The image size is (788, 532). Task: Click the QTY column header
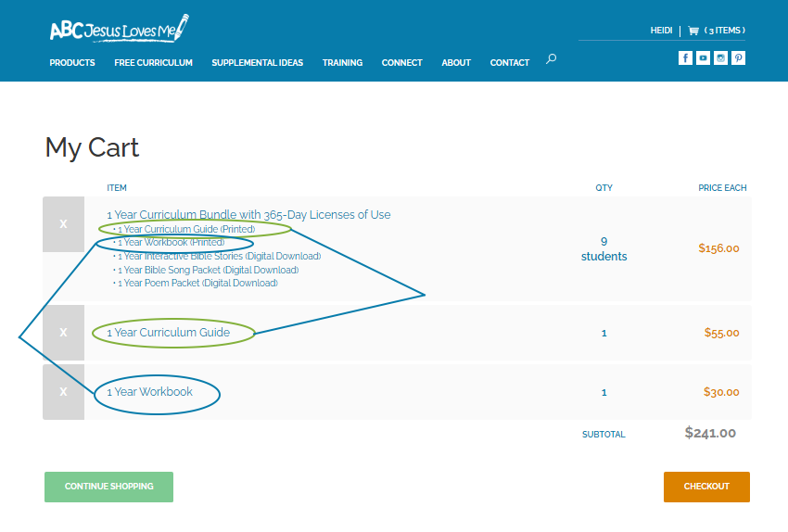[604, 188]
